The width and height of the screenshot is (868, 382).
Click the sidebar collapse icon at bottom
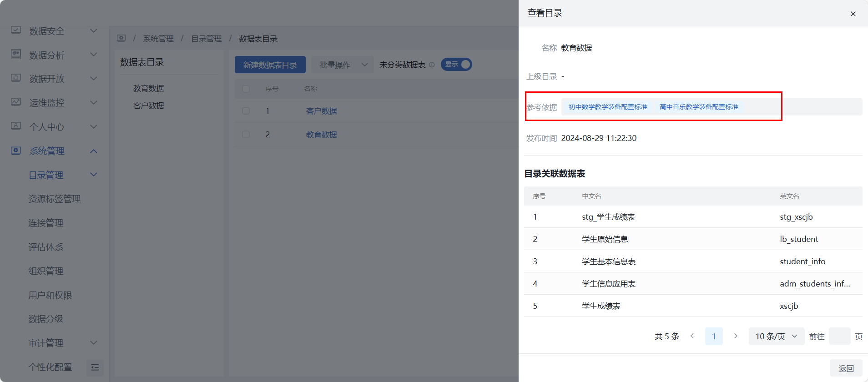(95, 367)
